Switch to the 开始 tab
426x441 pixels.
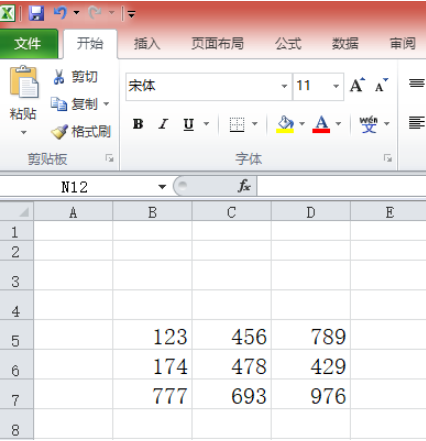point(90,44)
